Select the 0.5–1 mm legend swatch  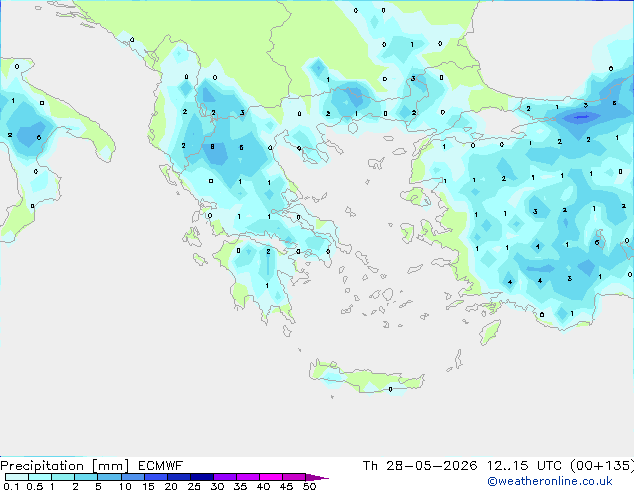(x=40, y=477)
